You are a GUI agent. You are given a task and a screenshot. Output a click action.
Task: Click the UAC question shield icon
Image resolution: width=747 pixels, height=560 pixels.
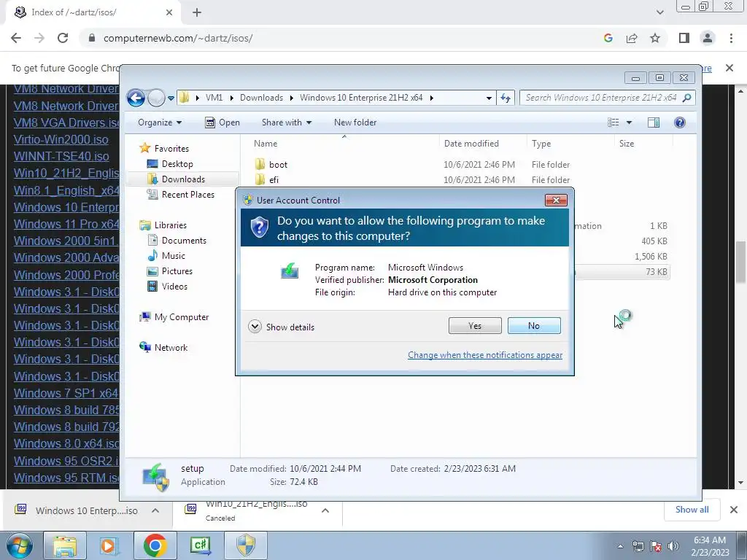coord(260,227)
